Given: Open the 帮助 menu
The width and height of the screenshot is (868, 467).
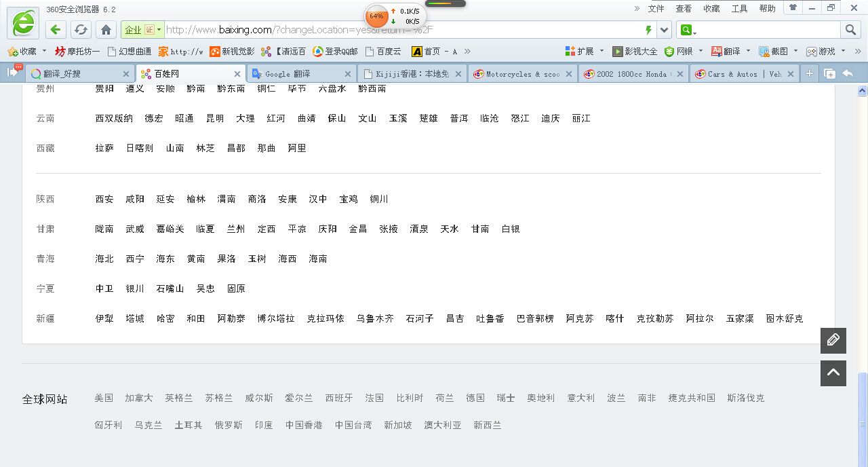Looking at the screenshot, I should point(767,9).
